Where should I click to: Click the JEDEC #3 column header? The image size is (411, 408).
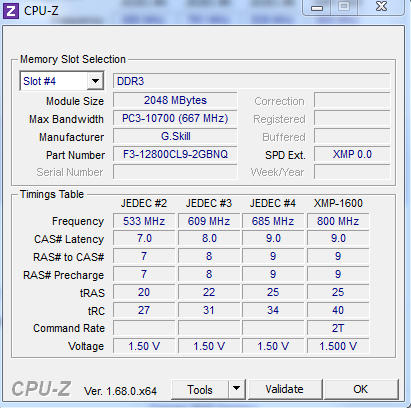[209, 203]
